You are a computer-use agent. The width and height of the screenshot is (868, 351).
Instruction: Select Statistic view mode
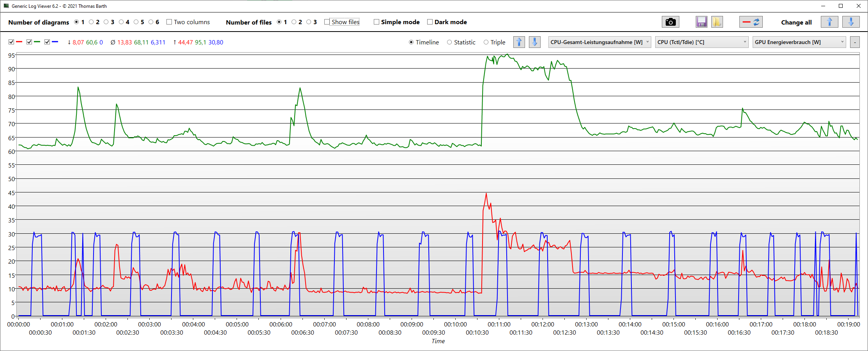pyautogui.click(x=449, y=42)
